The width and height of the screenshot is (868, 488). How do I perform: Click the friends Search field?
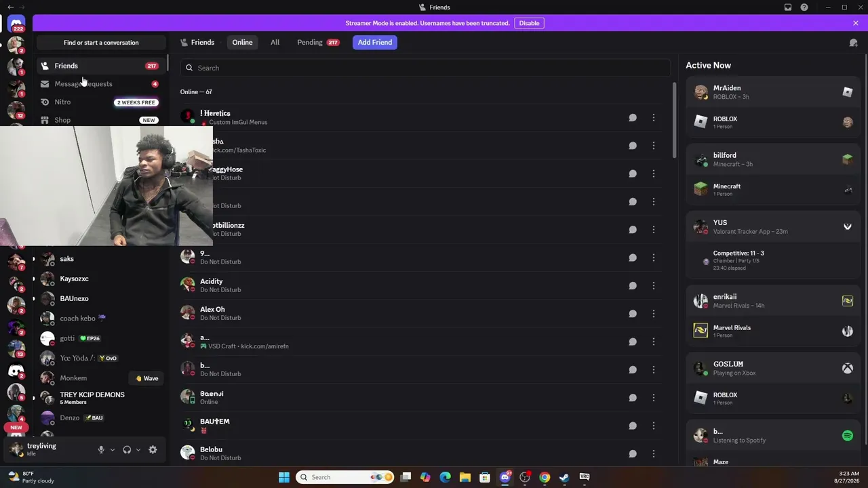coord(425,68)
